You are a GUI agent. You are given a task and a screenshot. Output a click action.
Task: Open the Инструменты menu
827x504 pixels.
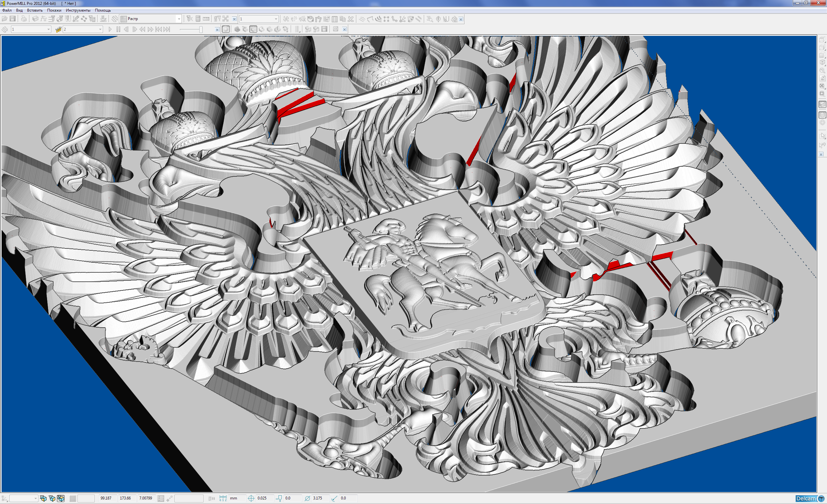click(x=78, y=10)
